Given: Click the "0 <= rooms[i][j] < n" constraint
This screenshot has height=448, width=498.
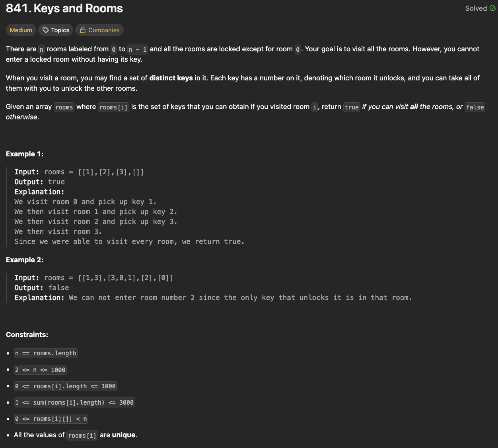Looking at the screenshot, I should (51, 419).
